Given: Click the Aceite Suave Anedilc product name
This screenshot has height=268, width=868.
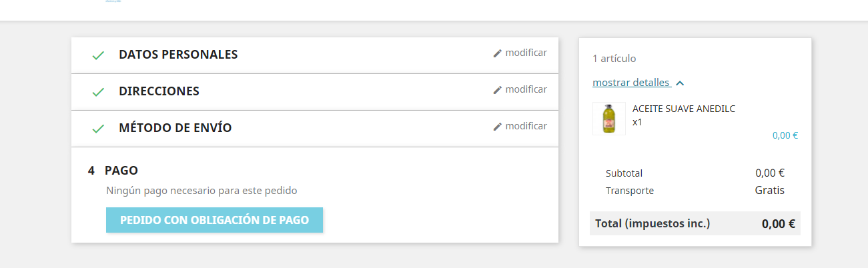Looking at the screenshot, I should tap(683, 109).
